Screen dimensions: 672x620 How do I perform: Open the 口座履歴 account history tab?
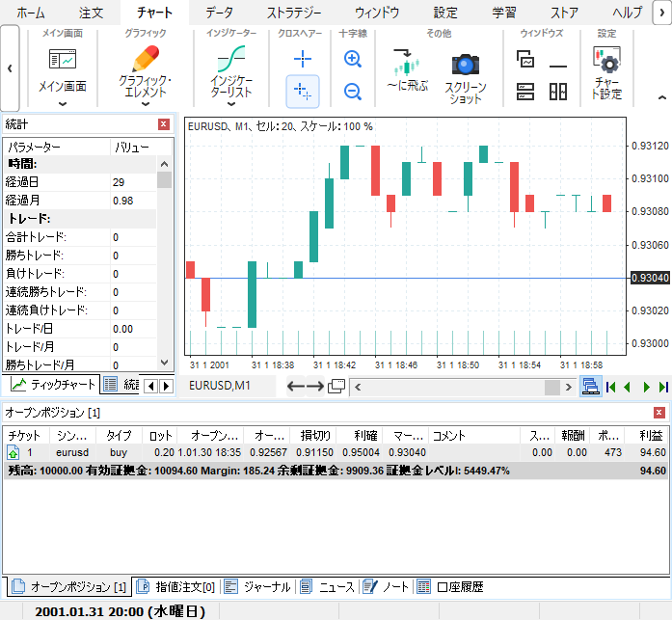(450, 586)
